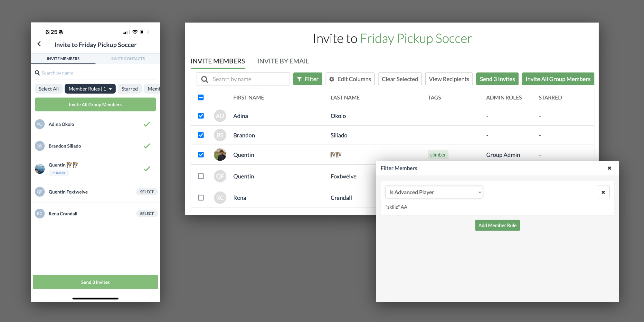
Task: Tap the back arrow on mobile header
Action: (x=39, y=44)
